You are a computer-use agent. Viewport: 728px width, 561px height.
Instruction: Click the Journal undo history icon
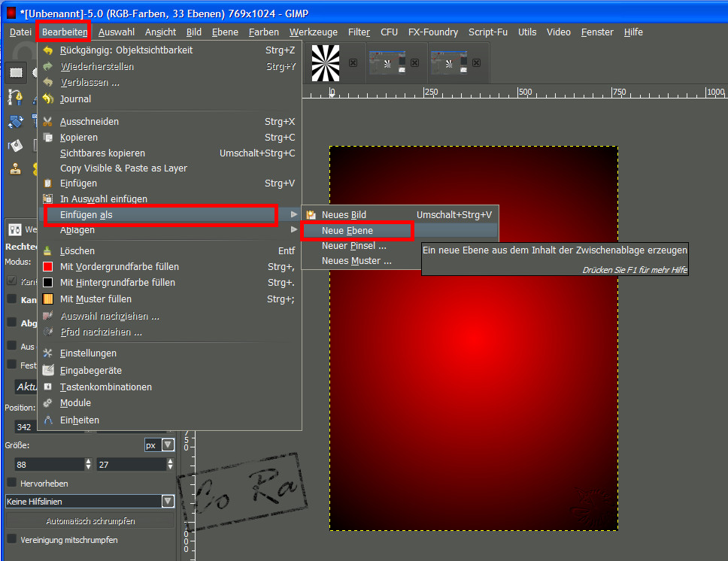click(48, 99)
